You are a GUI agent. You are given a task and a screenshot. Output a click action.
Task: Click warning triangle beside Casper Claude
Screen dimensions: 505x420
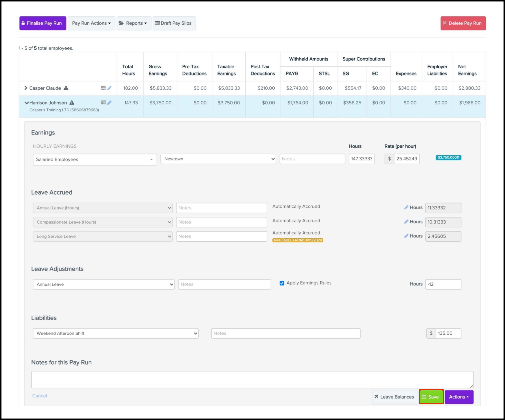pos(66,88)
